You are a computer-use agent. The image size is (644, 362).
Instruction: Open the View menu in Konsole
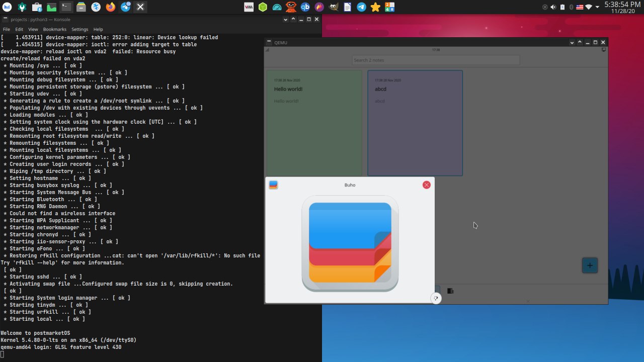tap(33, 29)
